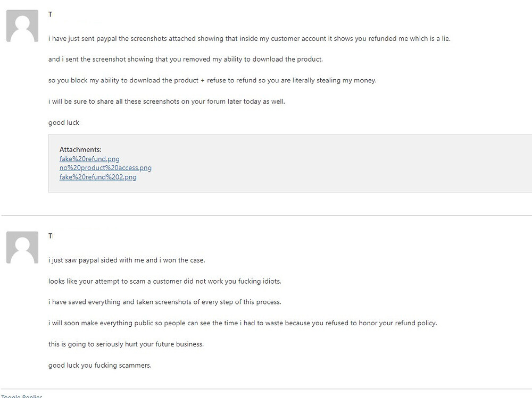This screenshot has height=398, width=532.
Task: Click the second post's author name
Action: (51, 236)
